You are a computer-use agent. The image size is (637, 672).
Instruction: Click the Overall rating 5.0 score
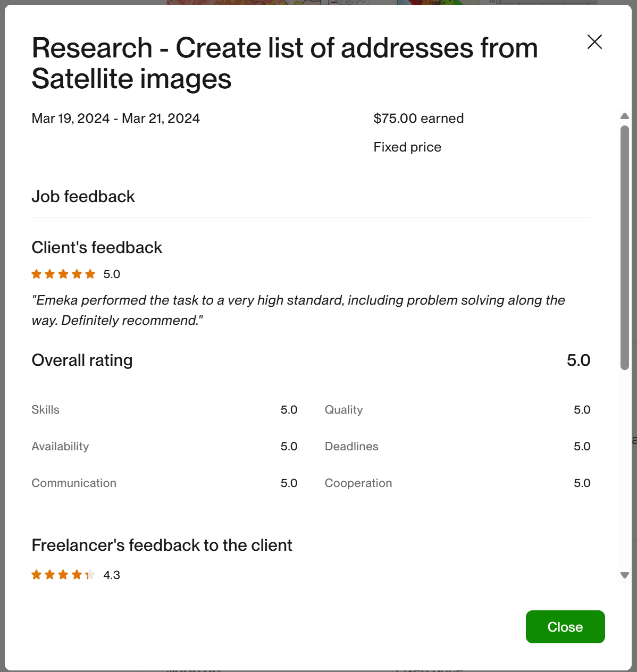point(579,360)
